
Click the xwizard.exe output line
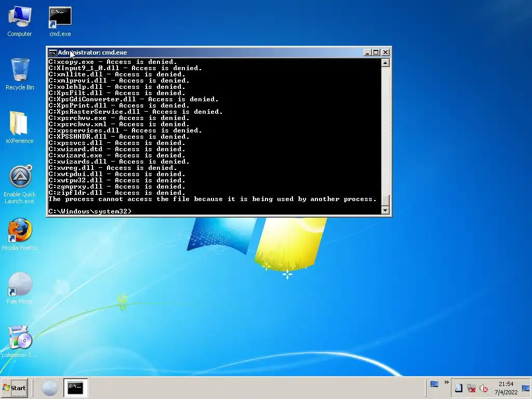click(x=117, y=155)
